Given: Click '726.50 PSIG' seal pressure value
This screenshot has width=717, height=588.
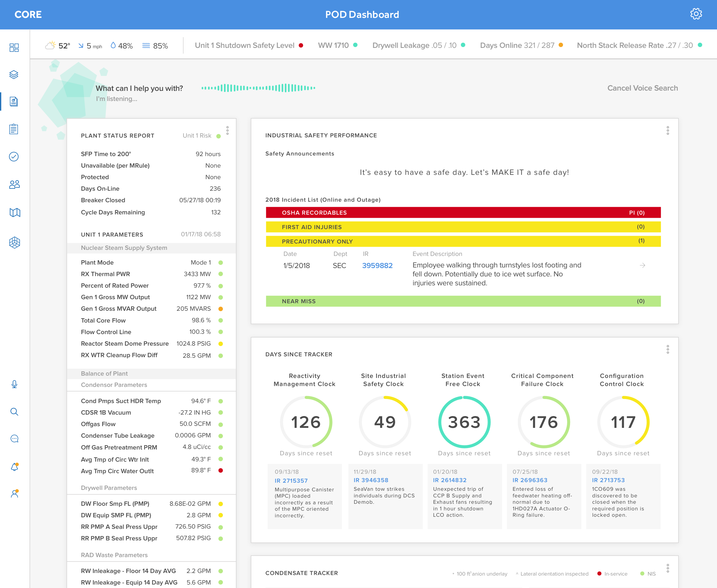Looking at the screenshot, I should [x=193, y=526].
